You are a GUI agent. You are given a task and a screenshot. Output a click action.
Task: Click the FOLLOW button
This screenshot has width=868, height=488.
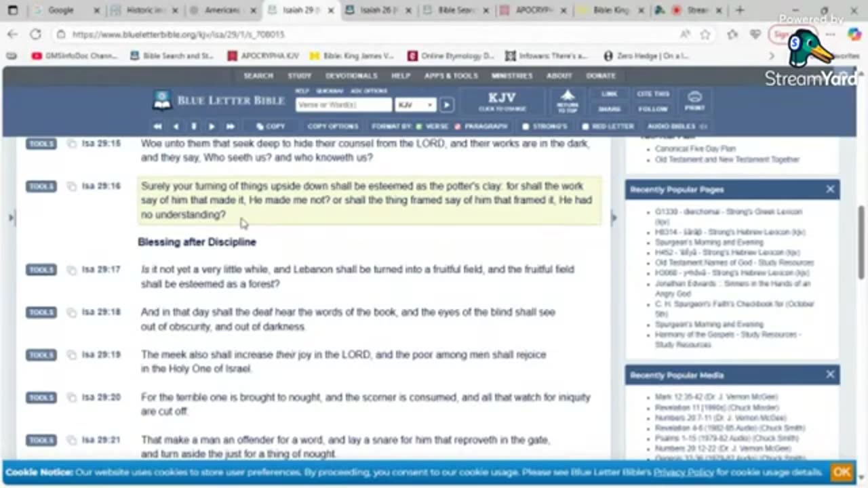coord(653,108)
